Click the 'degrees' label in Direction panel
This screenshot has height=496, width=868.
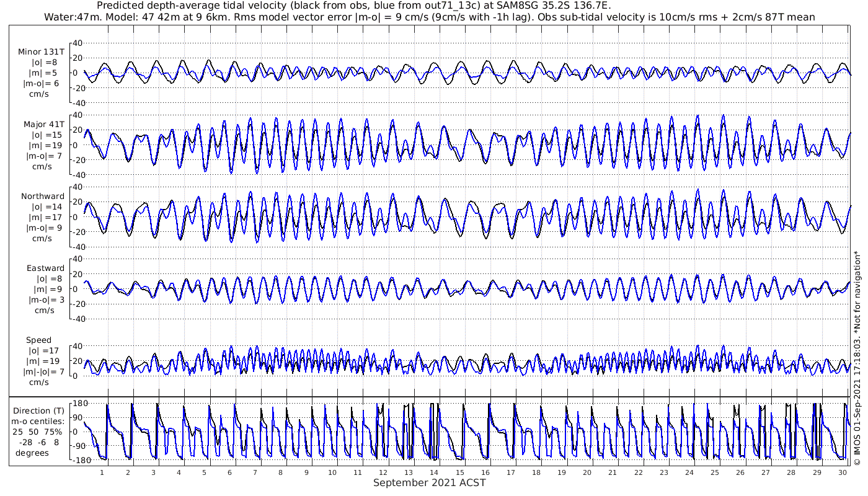point(32,453)
